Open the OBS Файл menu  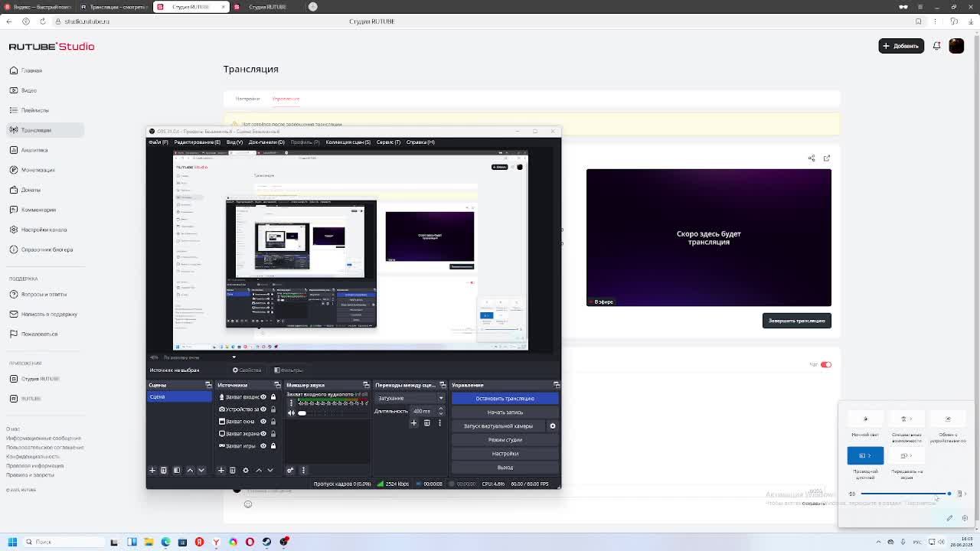click(158, 142)
